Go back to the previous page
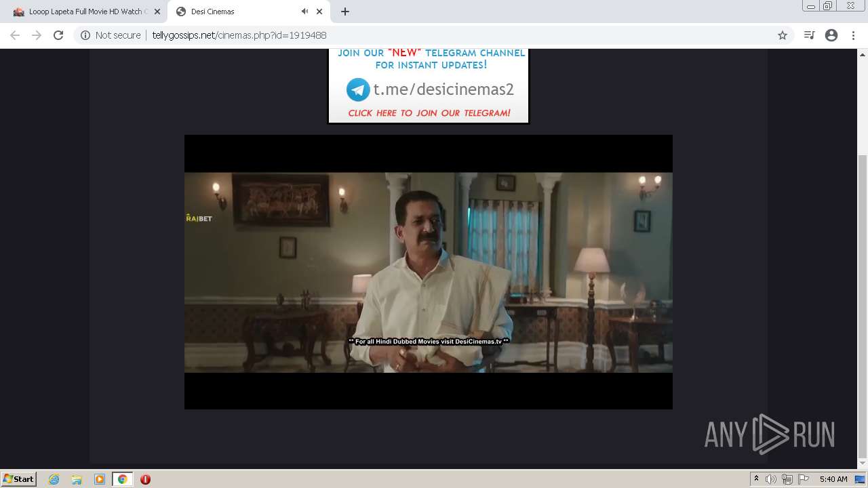This screenshot has height=488, width=868. [15, 35]
